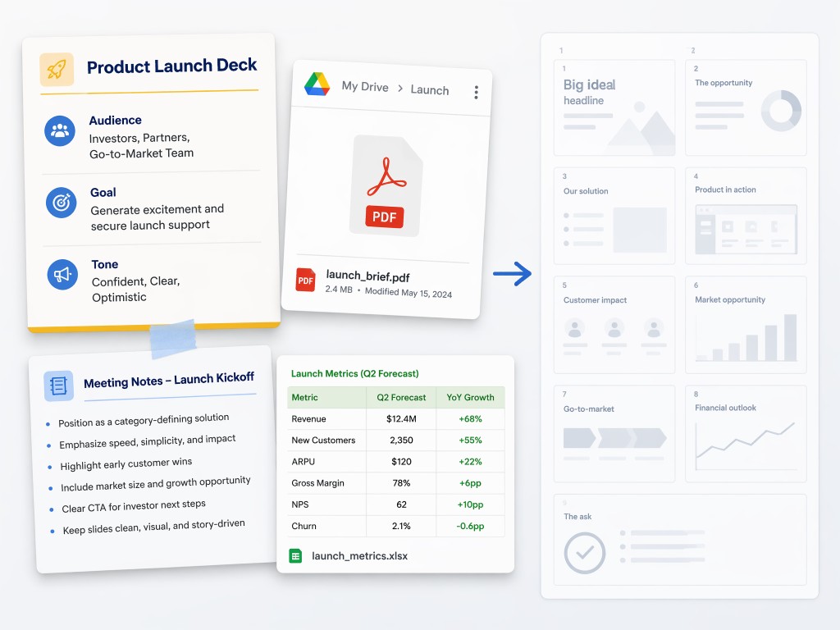
Task: Click the Confident, Clear, Optimistic text
Action: tap(135, 290)
